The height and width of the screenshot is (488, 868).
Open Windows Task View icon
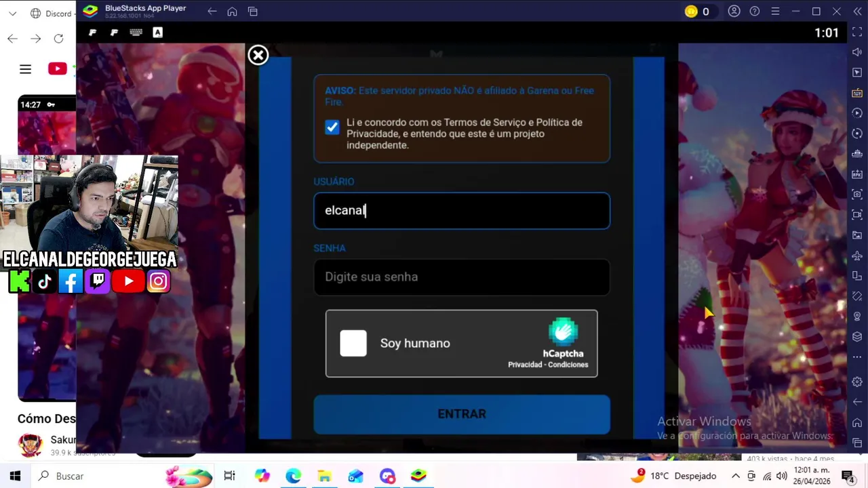tap(229, 476)
